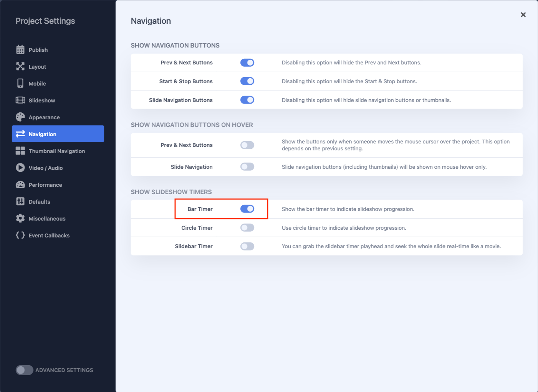Open the Defaults settings tab

[39, 202]
